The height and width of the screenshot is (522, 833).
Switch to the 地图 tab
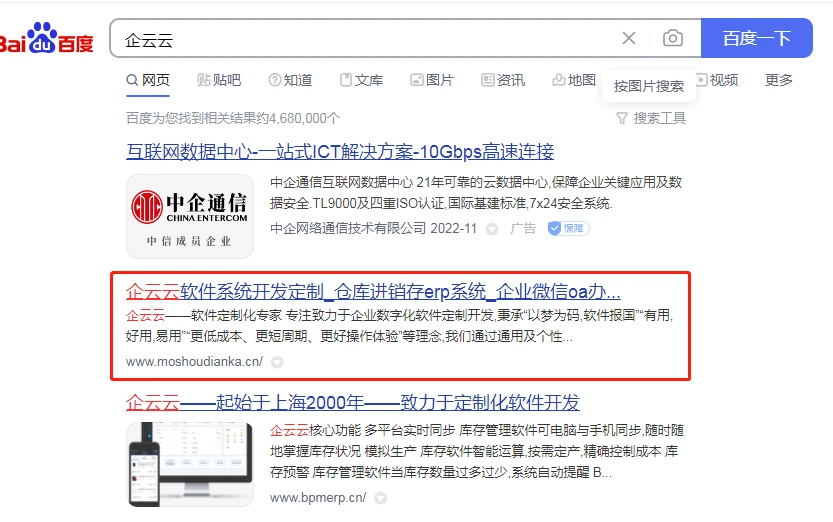574,80
